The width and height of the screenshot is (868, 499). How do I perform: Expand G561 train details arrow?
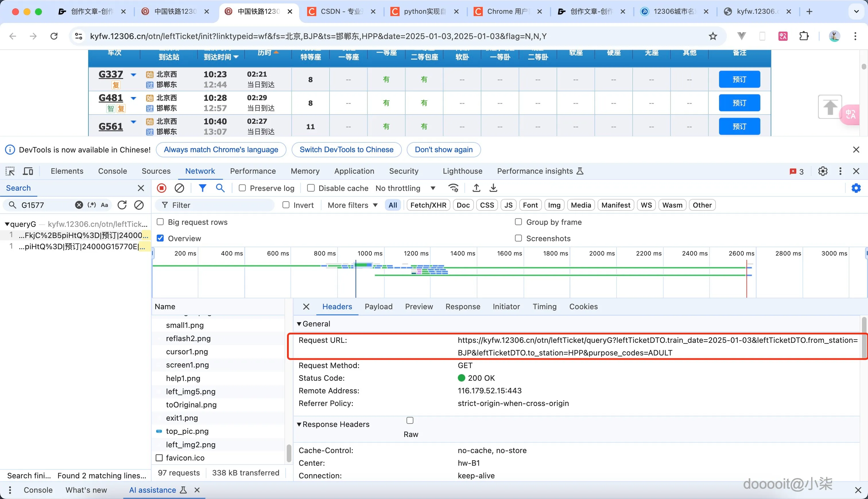(133, 122)
